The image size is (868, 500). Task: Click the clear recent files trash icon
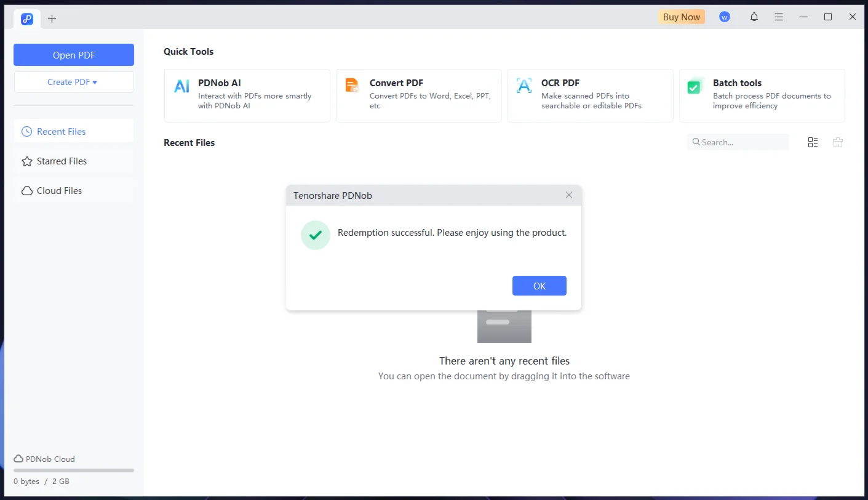coord(838,142)
